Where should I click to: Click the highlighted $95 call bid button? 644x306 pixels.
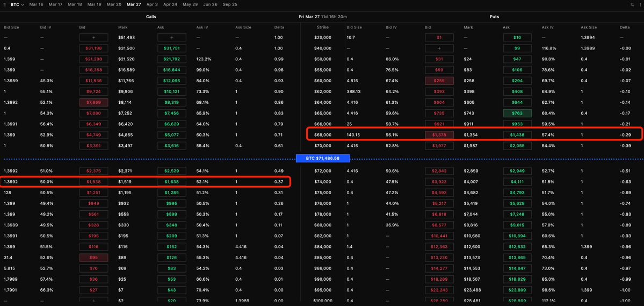pyautogui.click(x=93, y=258)
